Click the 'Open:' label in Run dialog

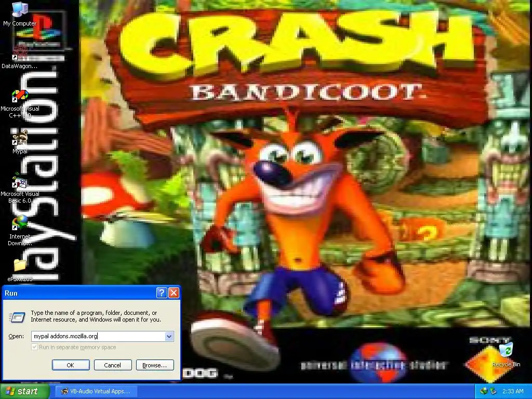(x=16, y=336)
